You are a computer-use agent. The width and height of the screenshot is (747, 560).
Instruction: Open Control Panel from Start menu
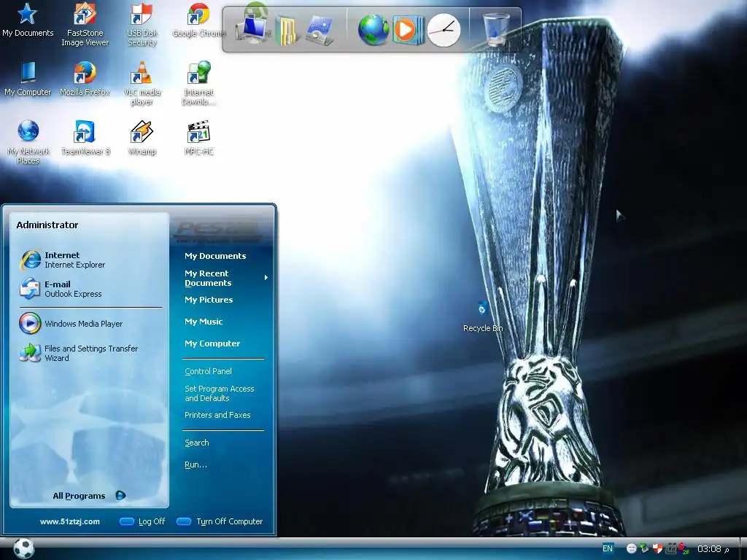tap(208, 371)
